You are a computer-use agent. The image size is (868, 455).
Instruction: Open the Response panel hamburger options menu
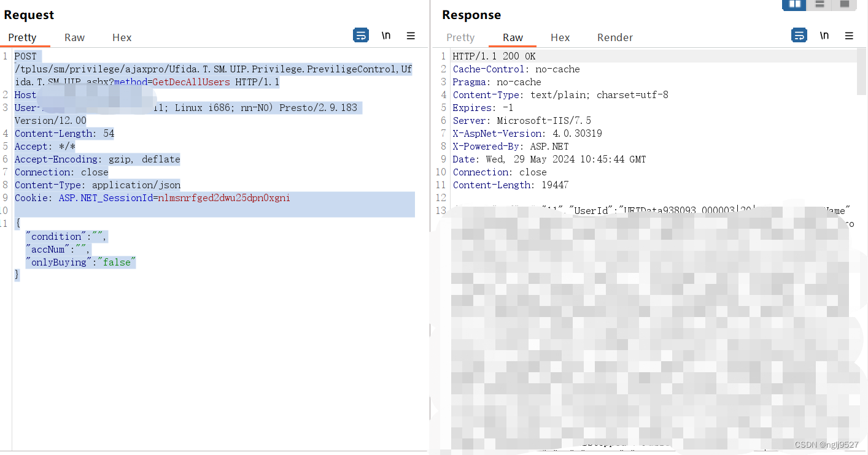(849, 36)
